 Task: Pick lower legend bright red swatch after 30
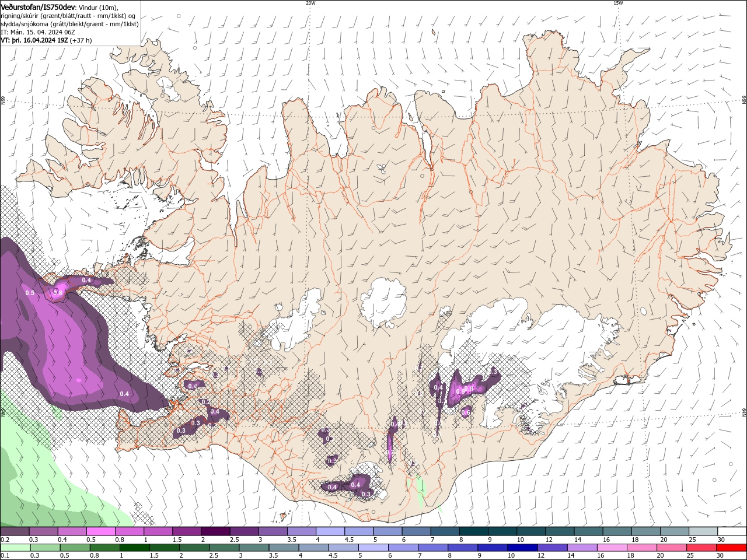[x=732, y=548]
